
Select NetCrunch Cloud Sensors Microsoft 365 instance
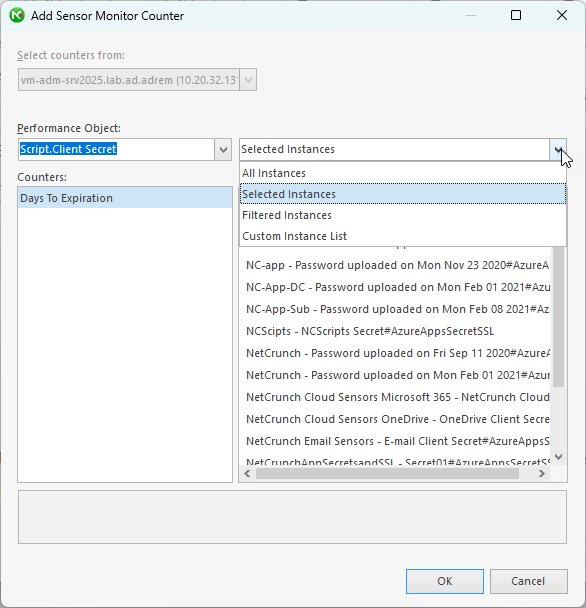coord(397,397)
